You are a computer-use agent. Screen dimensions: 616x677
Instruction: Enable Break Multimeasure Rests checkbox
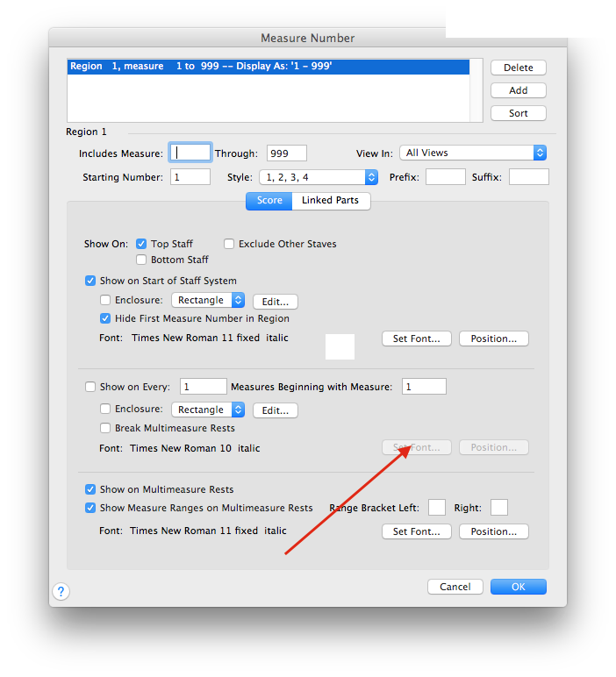click(106, 428)
